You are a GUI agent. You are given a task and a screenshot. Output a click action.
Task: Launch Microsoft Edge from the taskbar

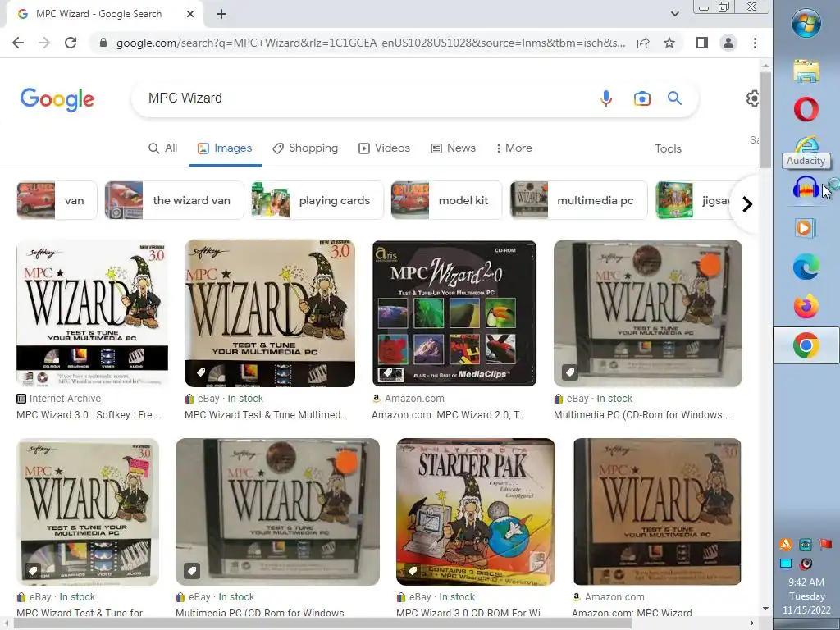pyautogui.click(x=806, y=267)
